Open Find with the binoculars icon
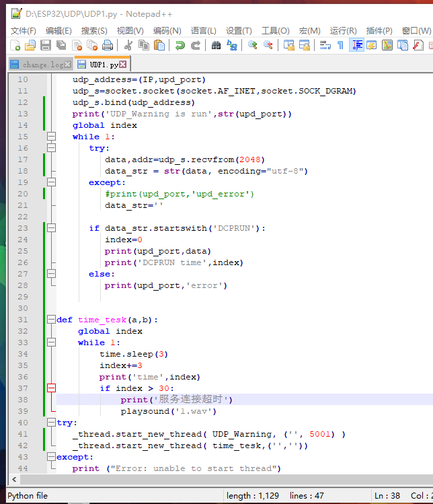The height and width of the screenshot is (504, 433). pos(216,46)
